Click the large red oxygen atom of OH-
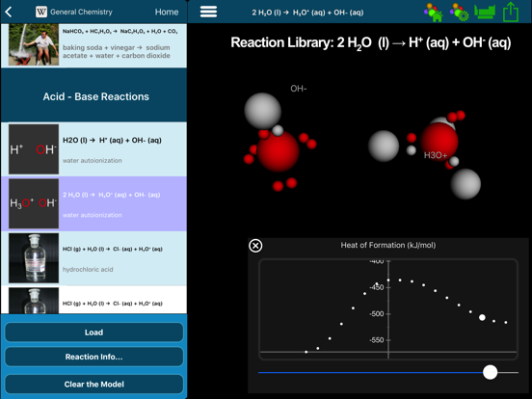 click(x=279, y=151)
